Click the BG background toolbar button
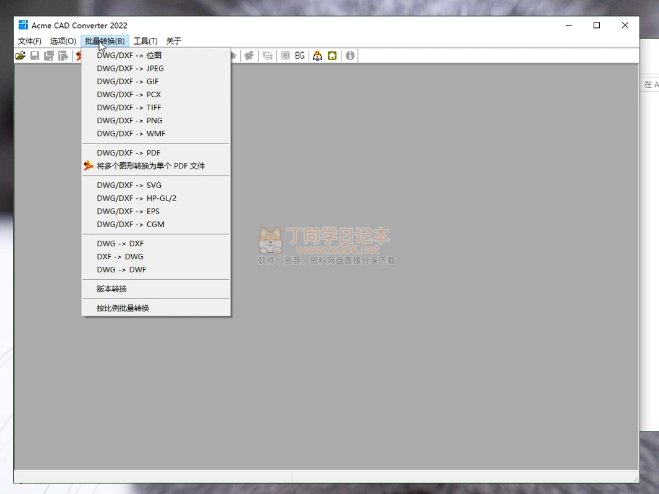The image size is (659, 494). pos(300,55)
